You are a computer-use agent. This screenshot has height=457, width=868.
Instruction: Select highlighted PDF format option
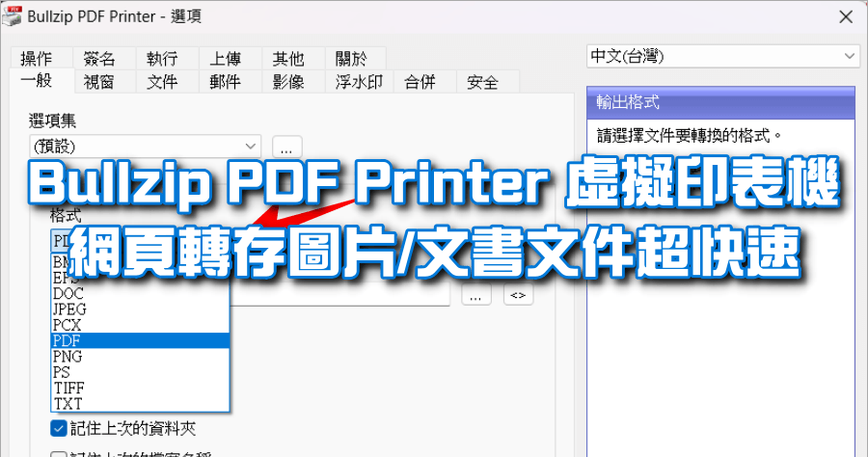tap(140, 340)
